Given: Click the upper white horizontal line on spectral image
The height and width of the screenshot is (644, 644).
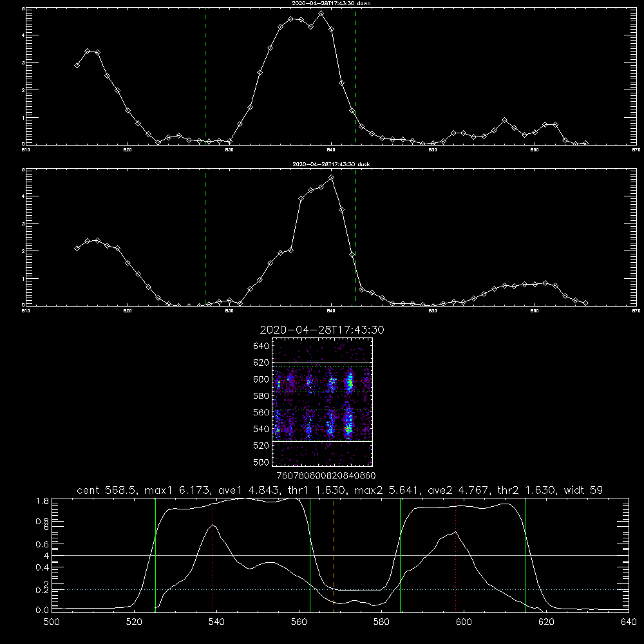Looking at the screenshot, I should pos(322,363).
